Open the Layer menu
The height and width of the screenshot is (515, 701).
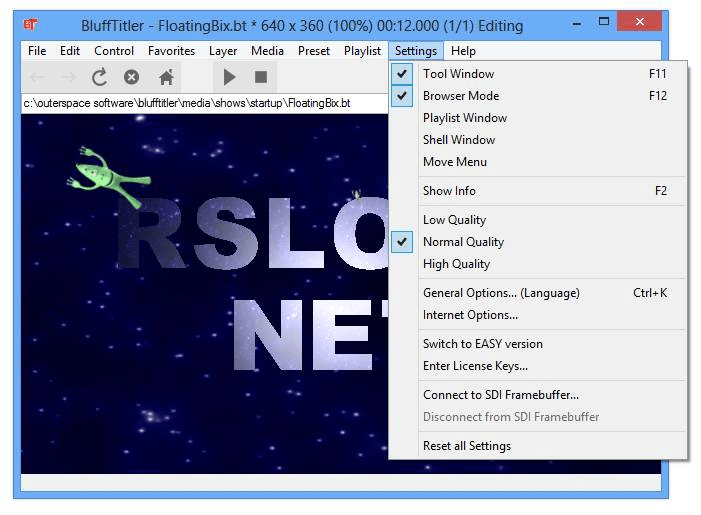click(x=223, y=51)
